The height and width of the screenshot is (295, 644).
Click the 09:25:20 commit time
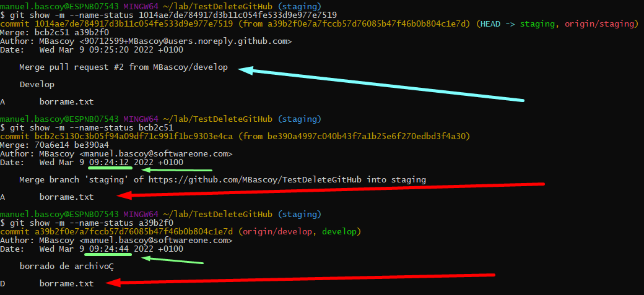pos(110,50)
